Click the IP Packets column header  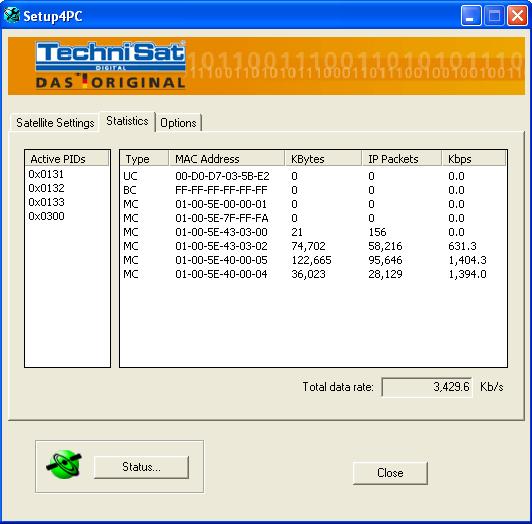402,159
